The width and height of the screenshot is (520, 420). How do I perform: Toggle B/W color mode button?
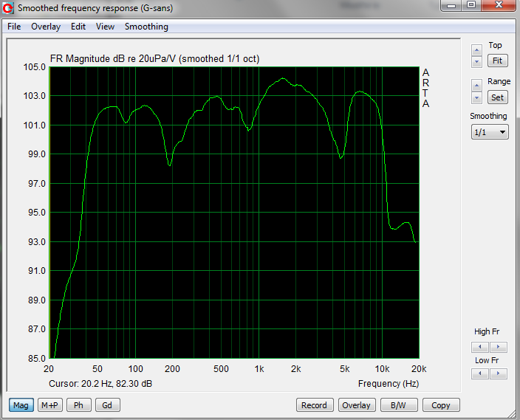tap(399, 405)
